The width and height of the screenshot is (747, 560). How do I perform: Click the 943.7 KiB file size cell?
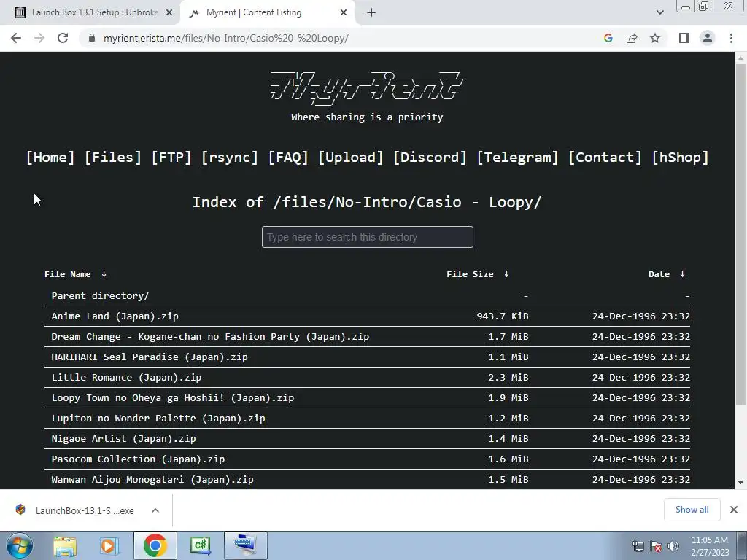[503, 316]
